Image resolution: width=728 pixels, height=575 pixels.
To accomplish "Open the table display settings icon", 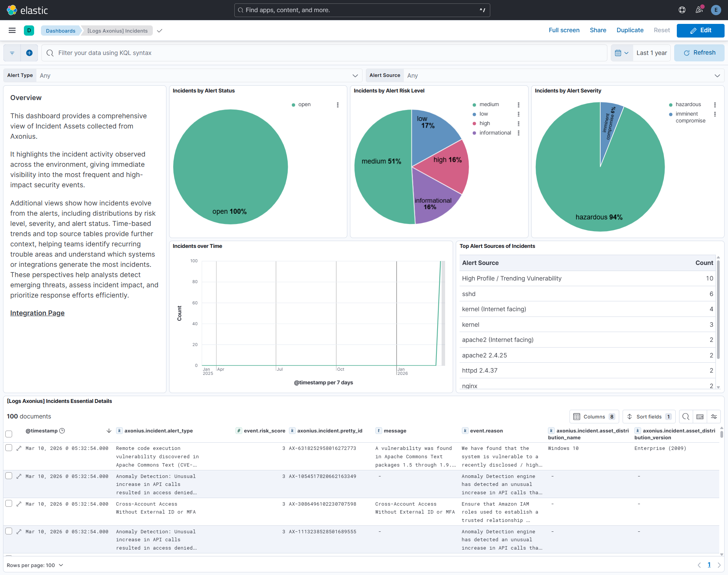I will tap(714, 417).
